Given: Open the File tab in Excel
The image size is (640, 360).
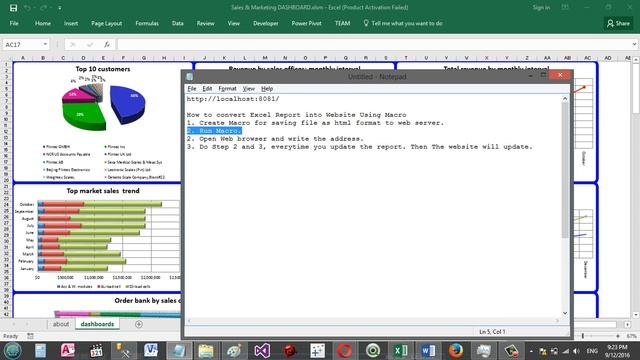Looking at the screenshot, I should click(x=14, y=23).
